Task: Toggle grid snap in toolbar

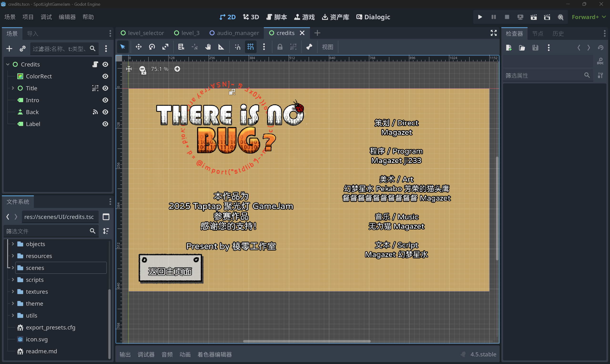Action: [250, 47]
